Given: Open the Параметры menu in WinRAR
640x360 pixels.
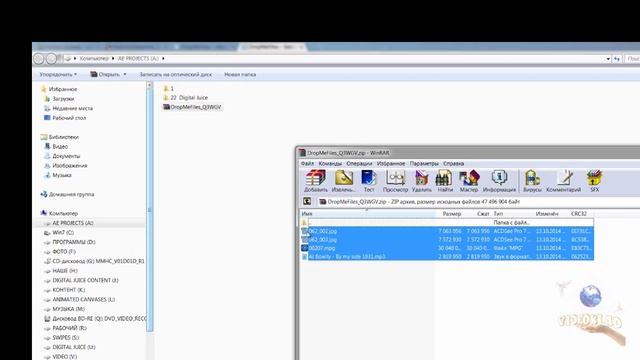Looking at the screenshot, I should (424, 164).
